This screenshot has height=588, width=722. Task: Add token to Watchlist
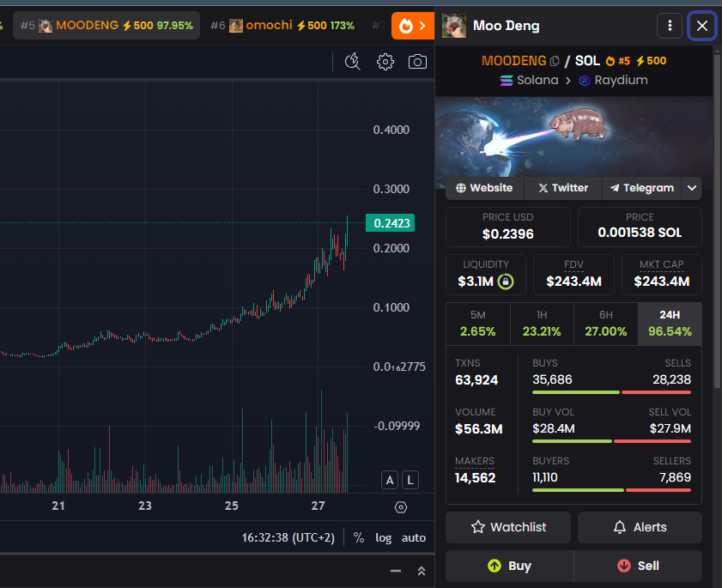(508, 527)
